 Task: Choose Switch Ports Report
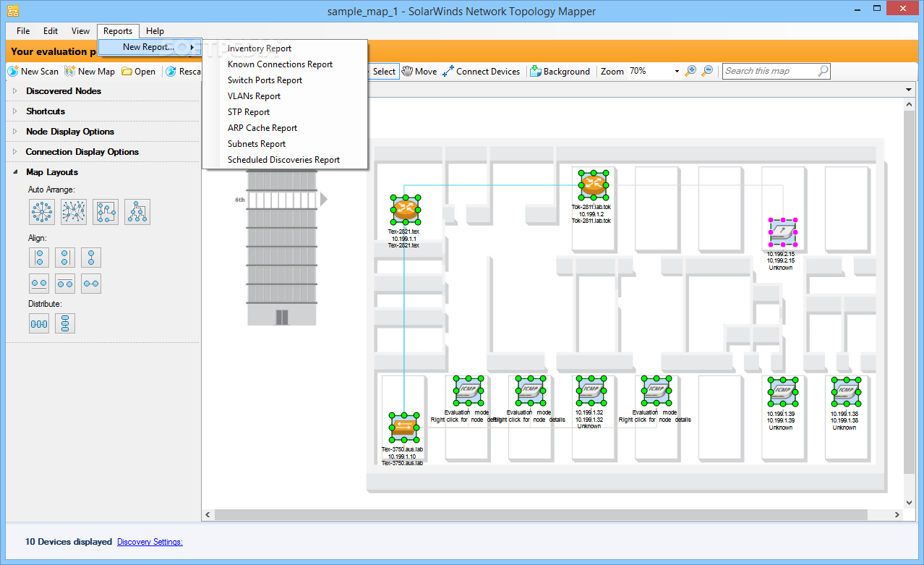tap(285, 80)
